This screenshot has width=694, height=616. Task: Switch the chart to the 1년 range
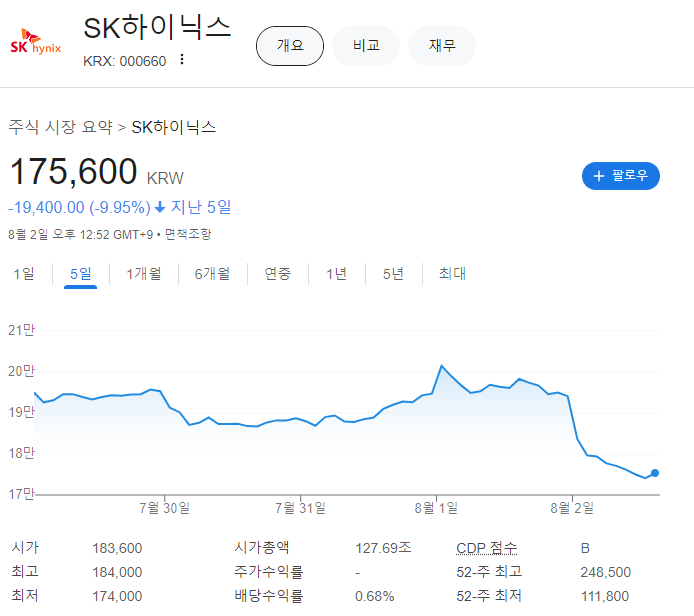[x=336, y=273]
